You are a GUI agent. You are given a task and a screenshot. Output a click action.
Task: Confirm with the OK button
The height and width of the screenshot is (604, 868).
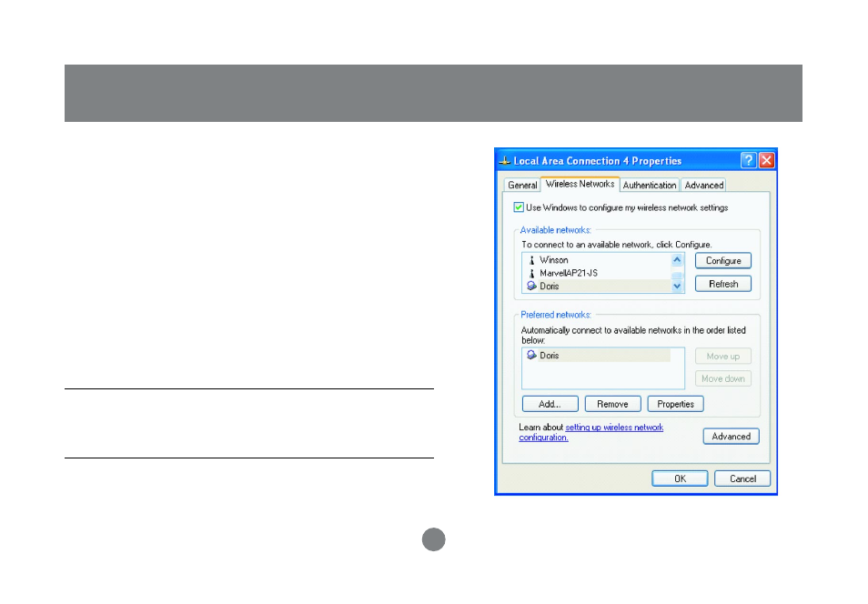click(x=680, y=478)
